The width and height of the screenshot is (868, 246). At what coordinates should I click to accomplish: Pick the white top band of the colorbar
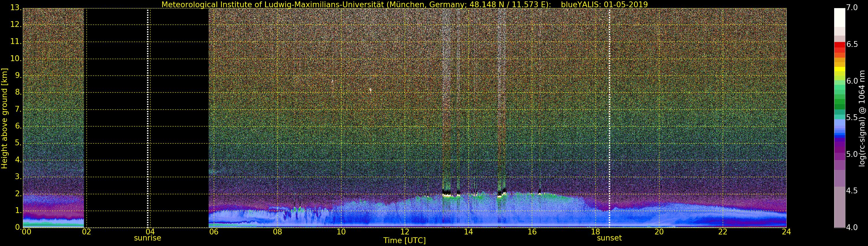tap(840, 18)
